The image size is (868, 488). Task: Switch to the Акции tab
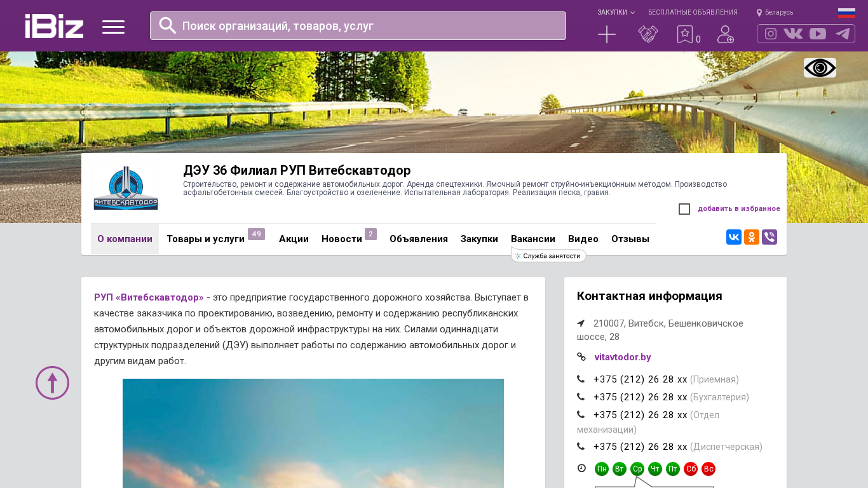pyautogui.click(x=294, y=239)
